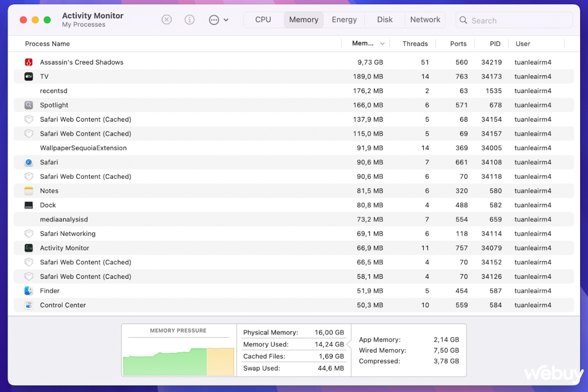Sort by the PID column header
The image size is (588, 392).
495,44
